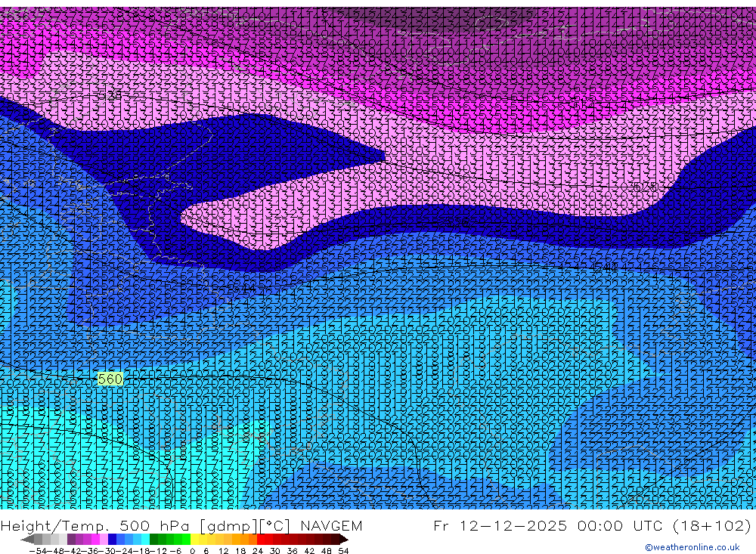
Task: Pick the dark navy blue legend swatch
Action: pyautogui.click(x=113, y=540)
